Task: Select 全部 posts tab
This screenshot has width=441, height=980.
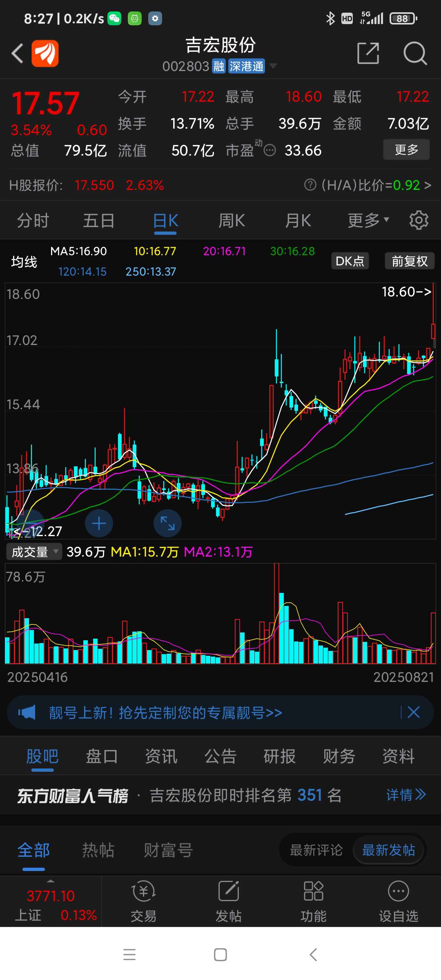Action: click(x=33, y=851)
